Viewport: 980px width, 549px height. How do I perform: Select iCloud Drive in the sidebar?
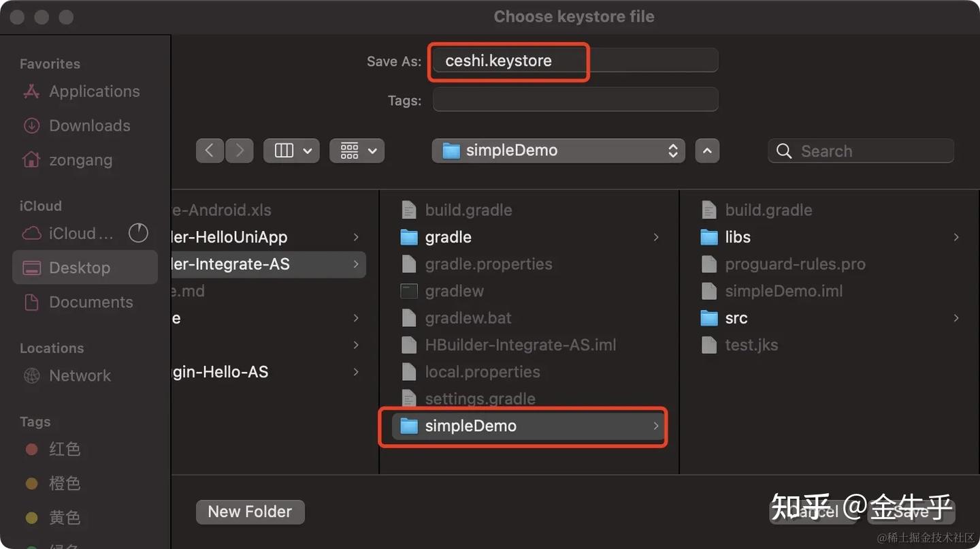tap(80, 234)
